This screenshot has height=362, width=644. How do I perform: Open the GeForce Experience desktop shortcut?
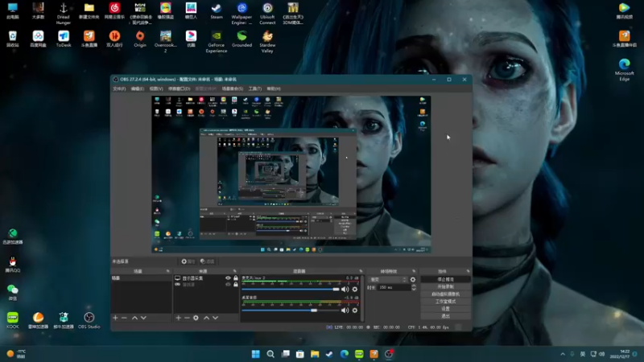[217, 42]
